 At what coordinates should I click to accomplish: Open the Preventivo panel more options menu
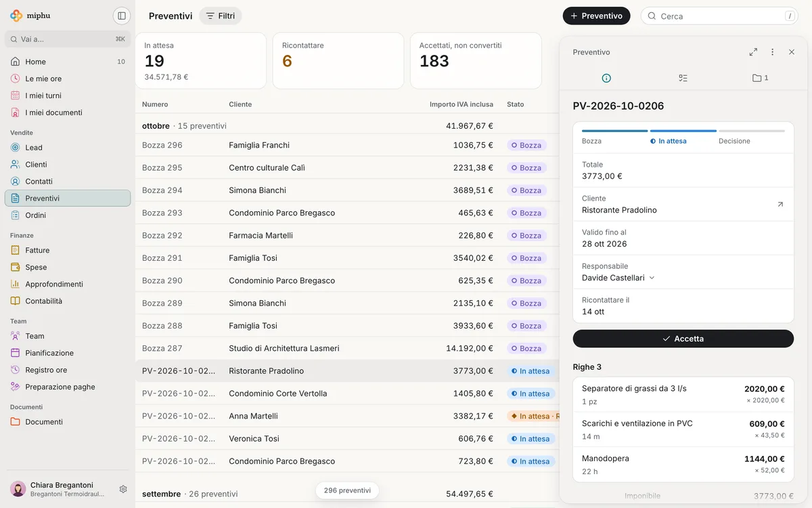tap(772, 52)
